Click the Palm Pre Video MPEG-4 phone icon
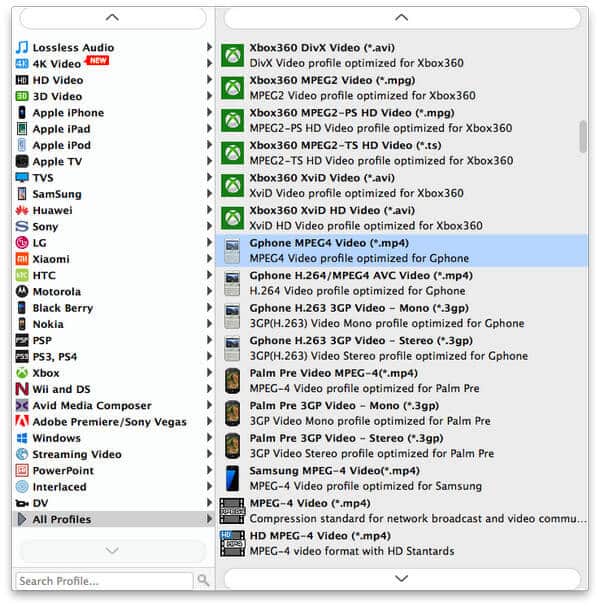This screenshot has width=600, height=607. (232, 380)
